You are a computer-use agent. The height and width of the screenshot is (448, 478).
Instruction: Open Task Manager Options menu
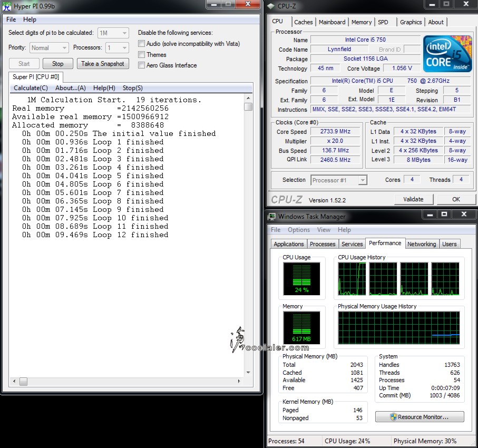click(299, 230)
